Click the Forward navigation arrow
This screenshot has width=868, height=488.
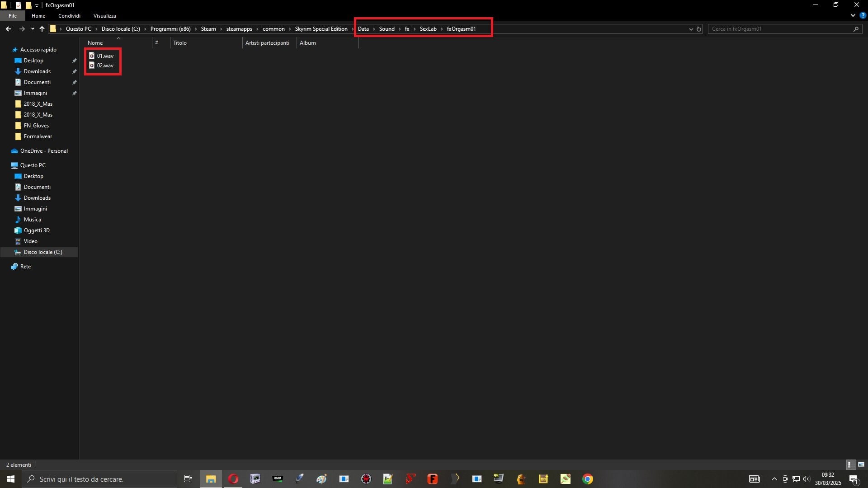22,29
